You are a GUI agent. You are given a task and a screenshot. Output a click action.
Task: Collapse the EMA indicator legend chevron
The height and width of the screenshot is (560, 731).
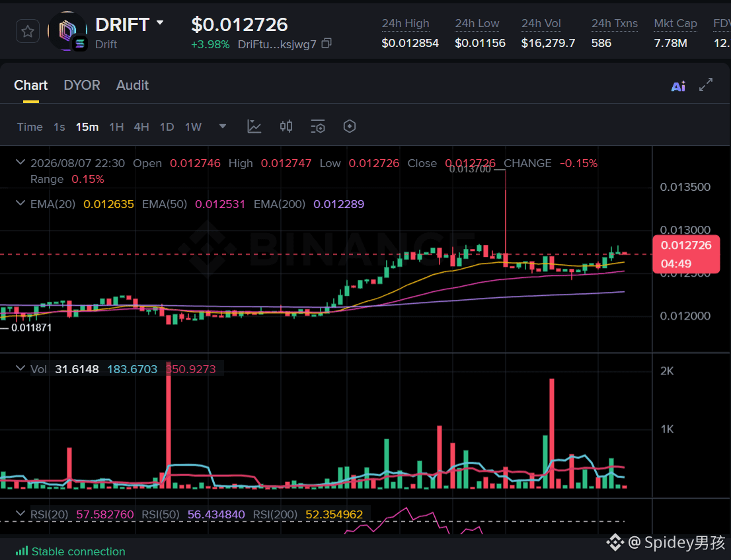point(20,203)
